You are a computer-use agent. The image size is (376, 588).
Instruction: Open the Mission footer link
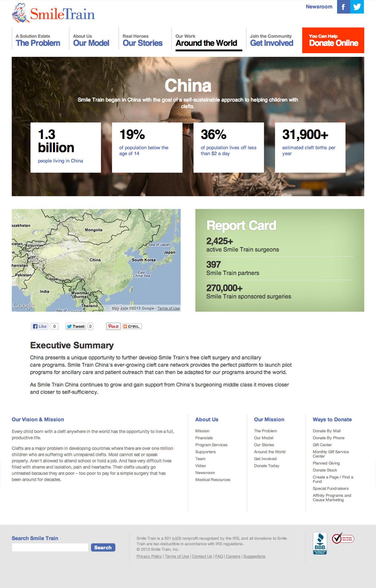[x=202, y=431]
